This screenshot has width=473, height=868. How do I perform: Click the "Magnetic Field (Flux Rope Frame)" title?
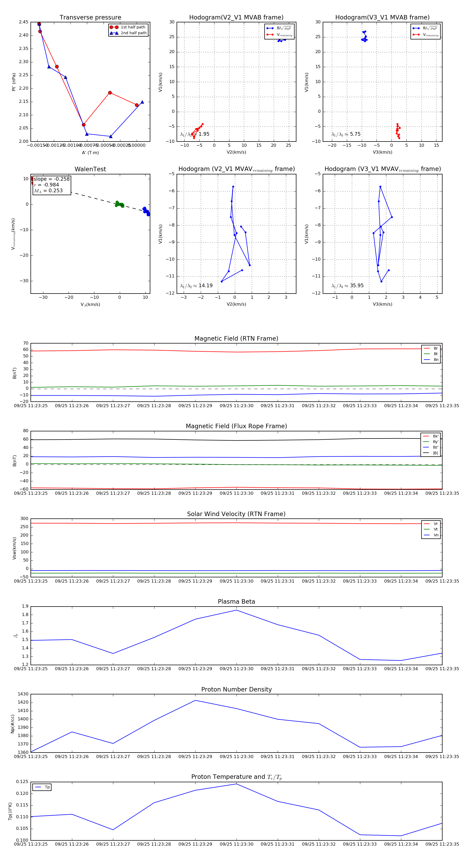click(236, 426)
